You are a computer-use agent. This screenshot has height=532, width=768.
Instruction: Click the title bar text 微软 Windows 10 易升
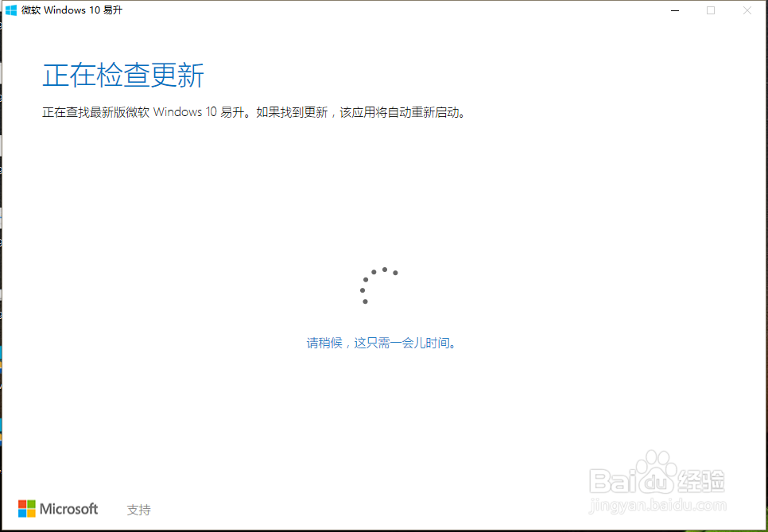(72, 10)
